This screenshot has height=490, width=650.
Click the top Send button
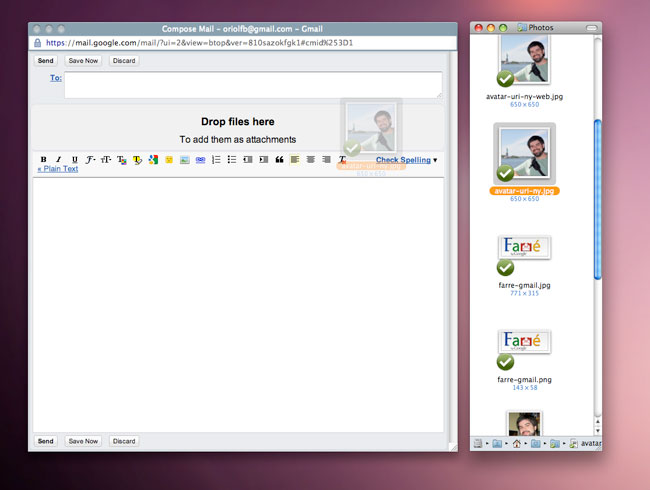(46, 61)
